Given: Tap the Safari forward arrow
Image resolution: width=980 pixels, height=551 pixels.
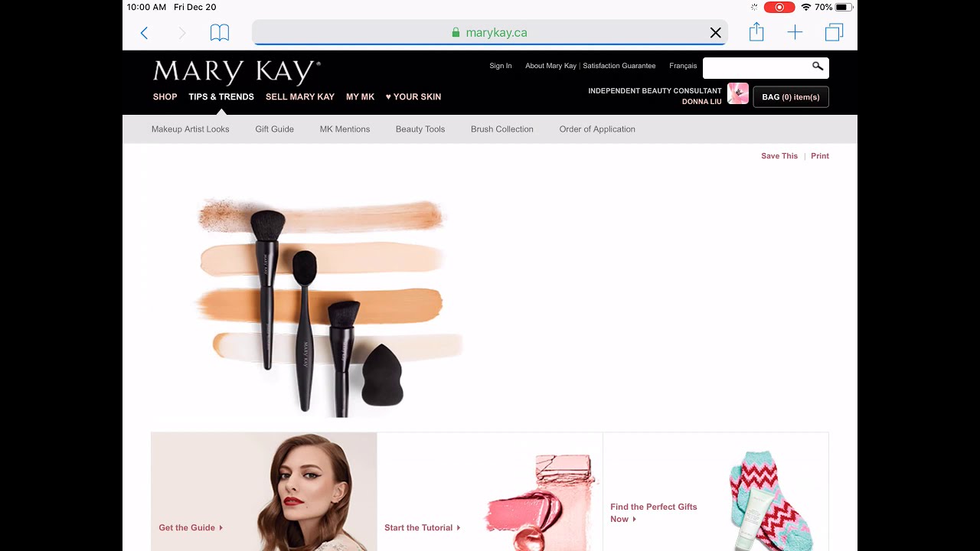Looking at the screenshot, I should point(181,32).
